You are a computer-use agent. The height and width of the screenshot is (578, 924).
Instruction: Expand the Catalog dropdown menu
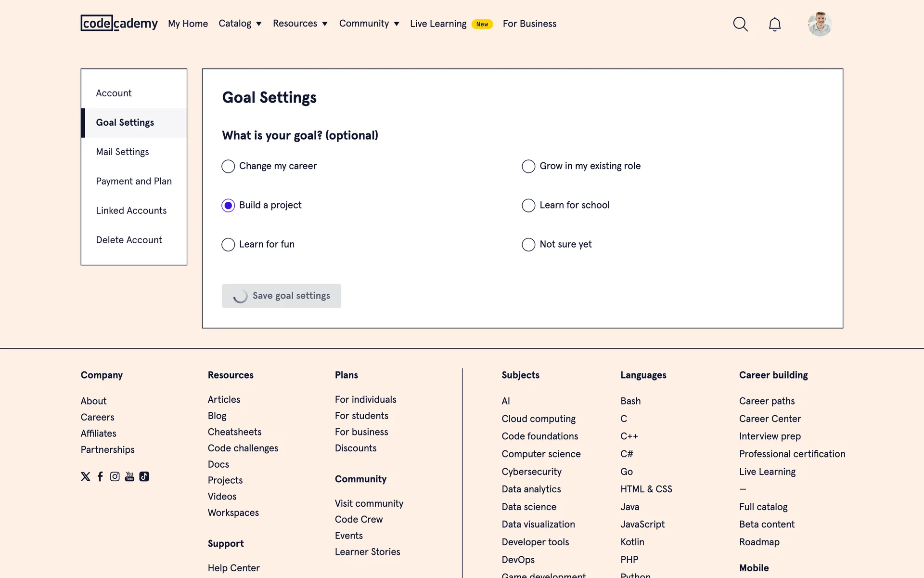tap(240, 24)
